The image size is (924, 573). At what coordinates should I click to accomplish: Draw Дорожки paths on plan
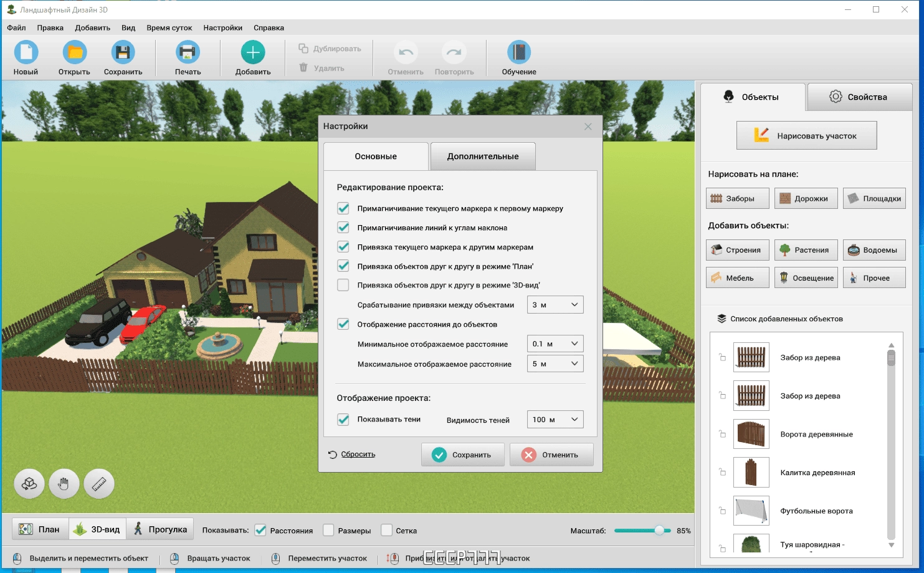pyautogui.click(x=806, y=198)
